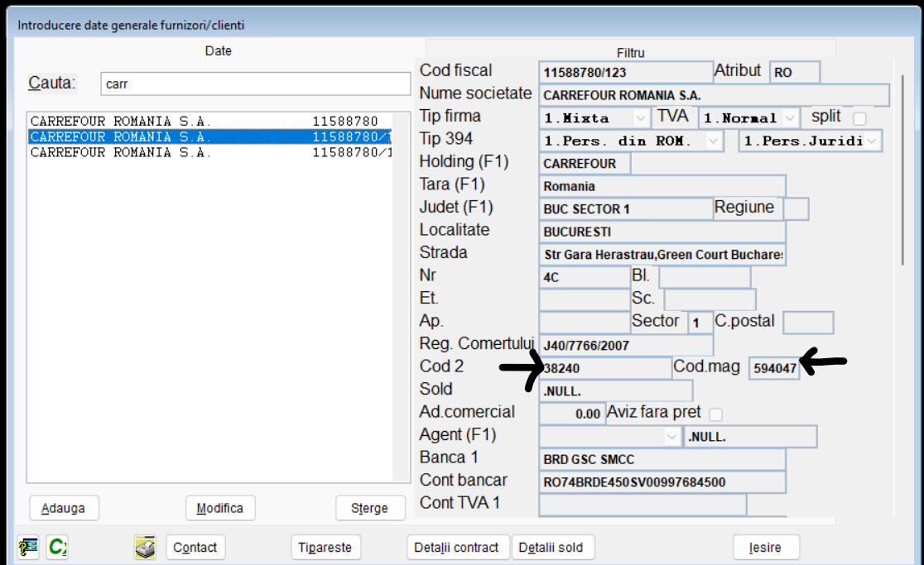Select first CARREFOUR row with code 11588780
This screenshot has width=924, height=565.
click(209, 122)
